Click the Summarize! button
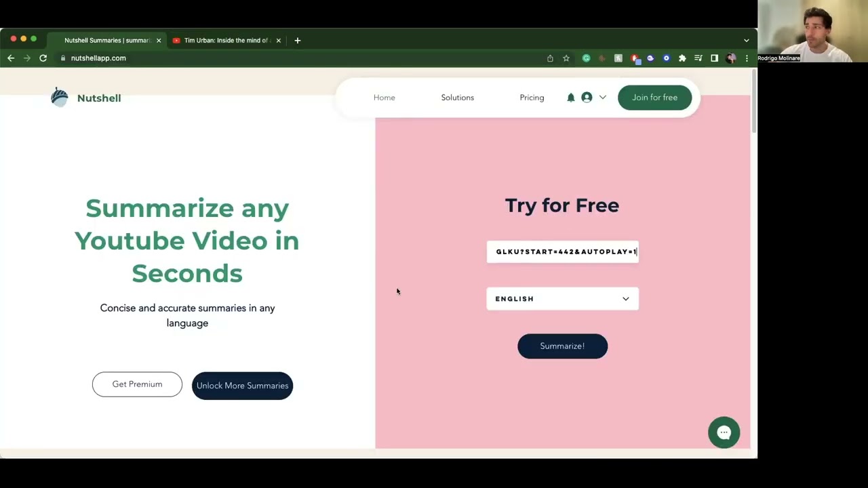 point(562,346)
